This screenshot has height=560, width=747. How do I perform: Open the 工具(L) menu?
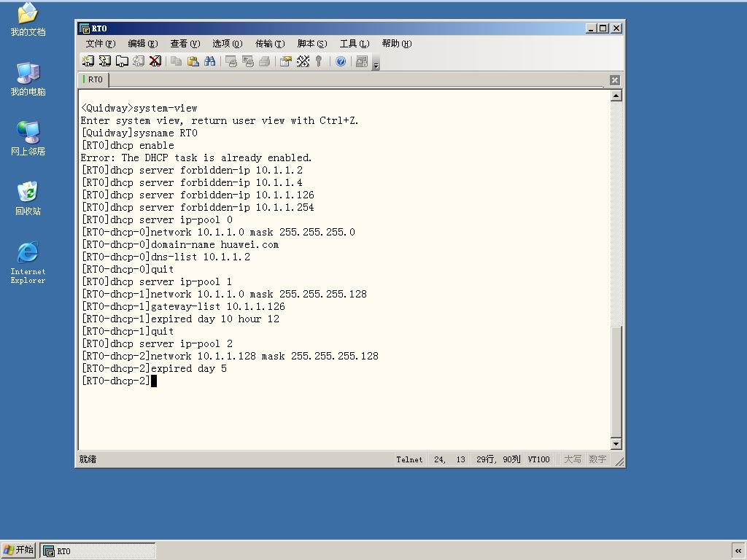click(355, 44)
